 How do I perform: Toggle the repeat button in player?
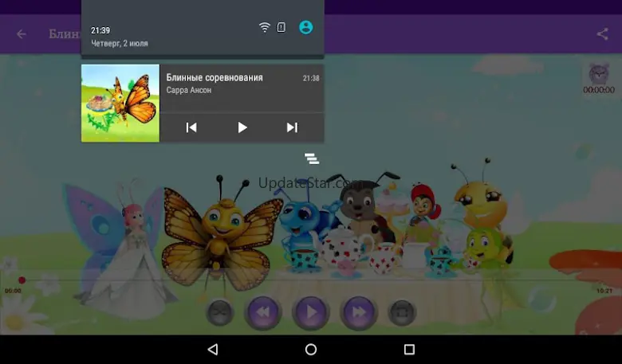click(402, 312)
